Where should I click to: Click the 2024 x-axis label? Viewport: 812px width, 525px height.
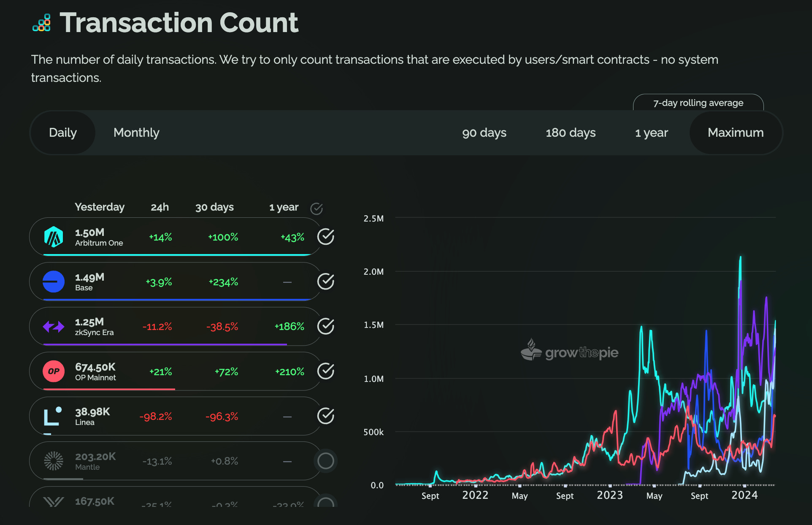pyautogui.click(x=744, y=495)
